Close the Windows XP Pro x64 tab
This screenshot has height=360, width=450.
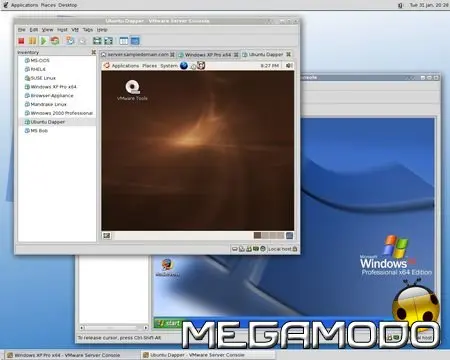pos(236,55)
